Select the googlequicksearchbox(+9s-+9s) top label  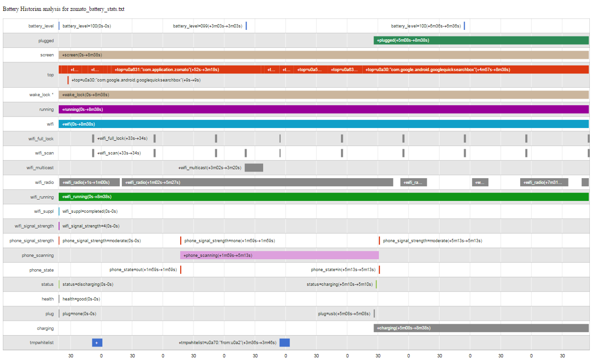point(136,80)
